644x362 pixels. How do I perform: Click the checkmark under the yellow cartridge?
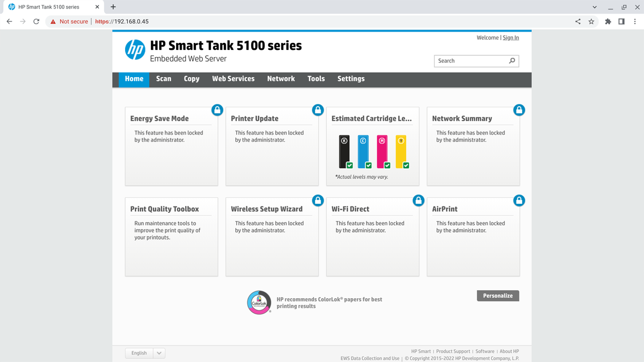tap(406, 165)
